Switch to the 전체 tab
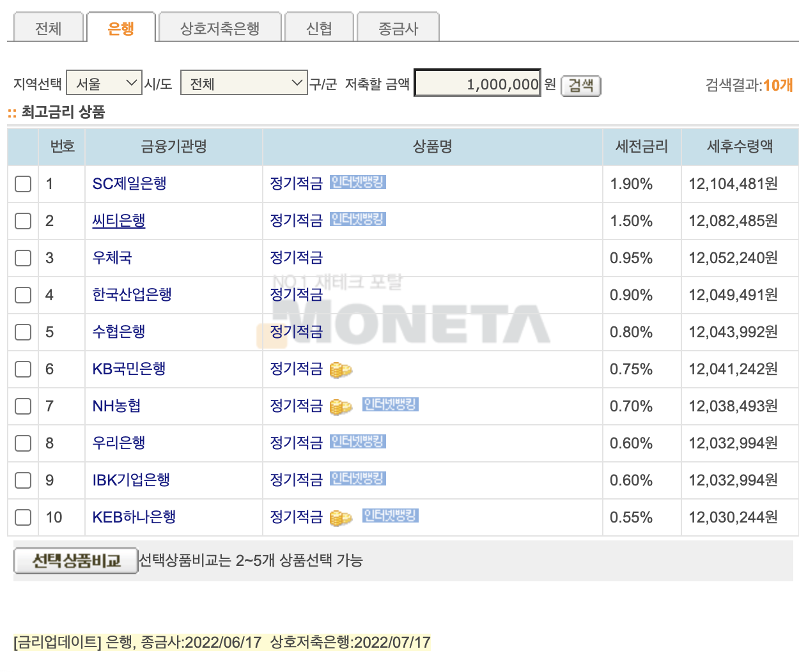The height and width of the screenshot is (672, 799). (48, 28)
